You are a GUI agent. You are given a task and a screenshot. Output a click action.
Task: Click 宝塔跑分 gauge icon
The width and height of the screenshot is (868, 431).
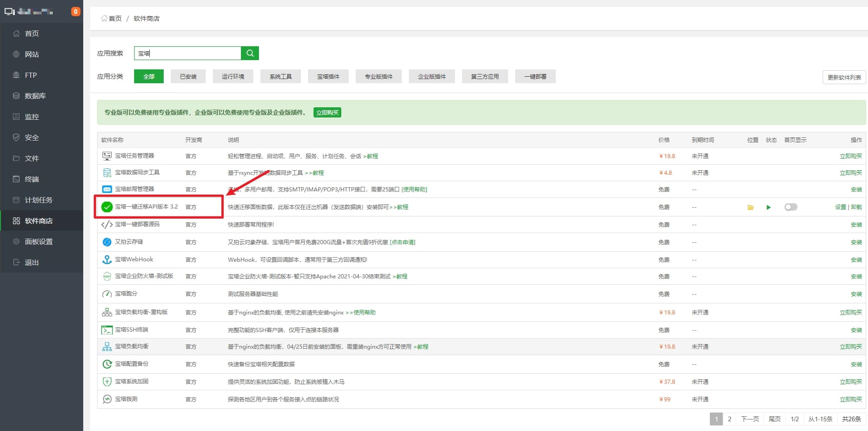[107, 294]
